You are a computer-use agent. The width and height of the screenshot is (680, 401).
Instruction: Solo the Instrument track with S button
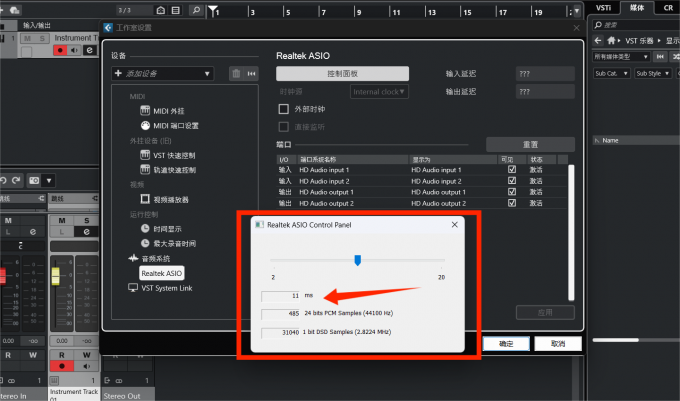42,38
